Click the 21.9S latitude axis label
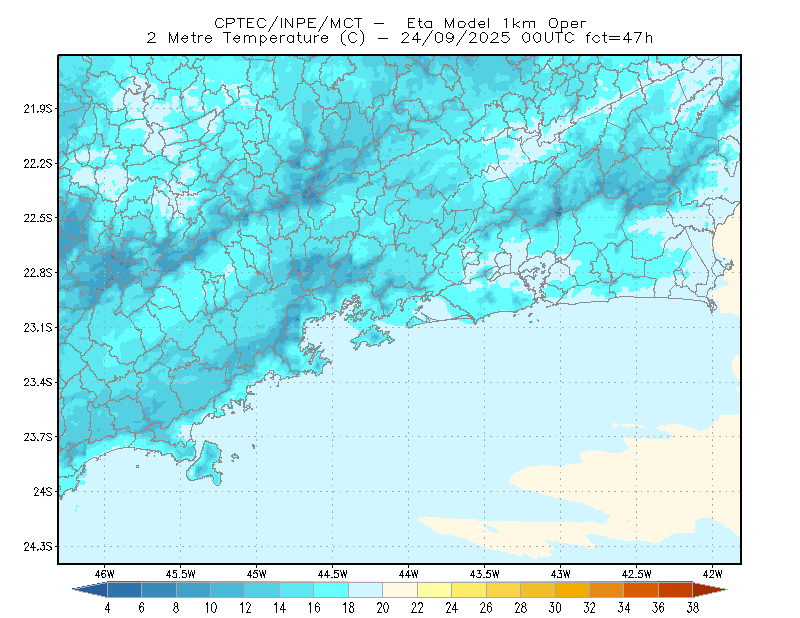 click(x=38, y=109)
